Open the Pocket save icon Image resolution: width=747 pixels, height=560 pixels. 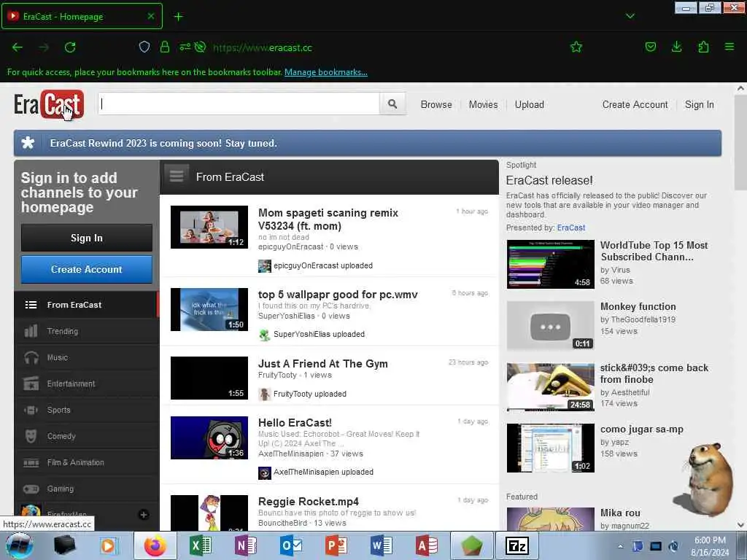point(650,47)
